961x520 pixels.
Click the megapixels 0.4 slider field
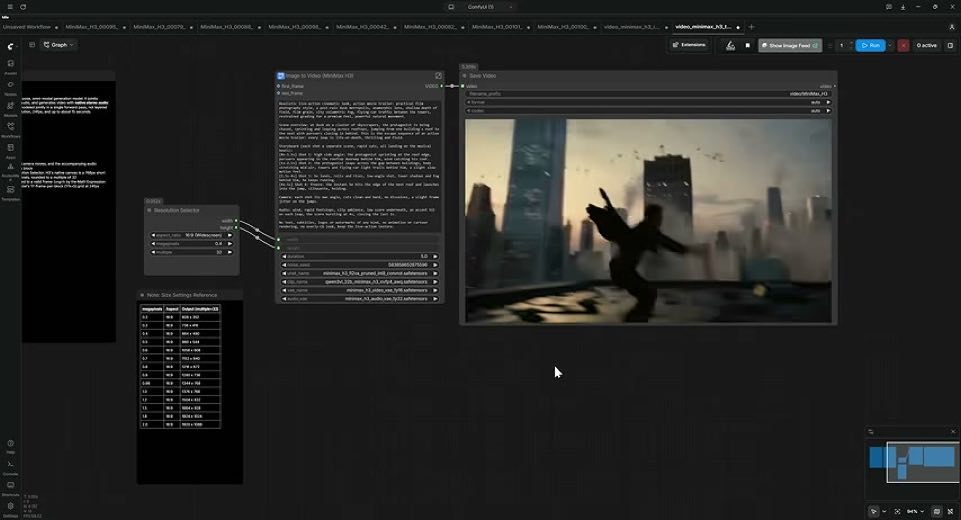coord(191,243)
